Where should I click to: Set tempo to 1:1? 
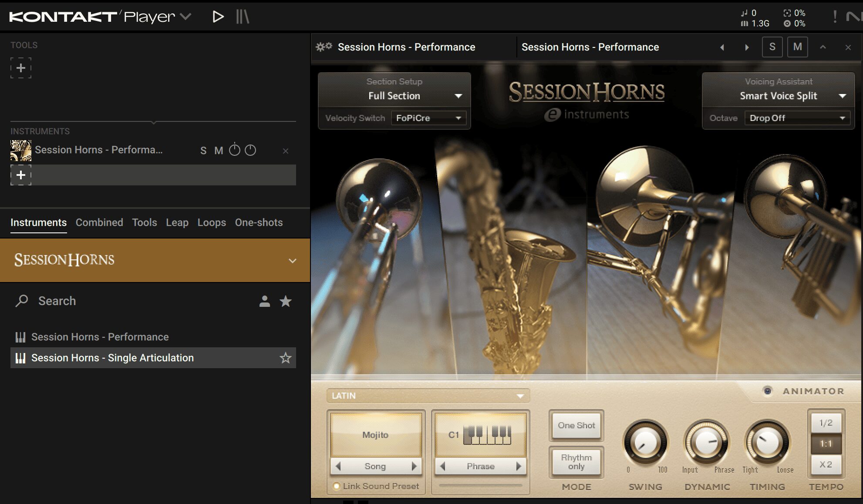[x=826, y=444]
